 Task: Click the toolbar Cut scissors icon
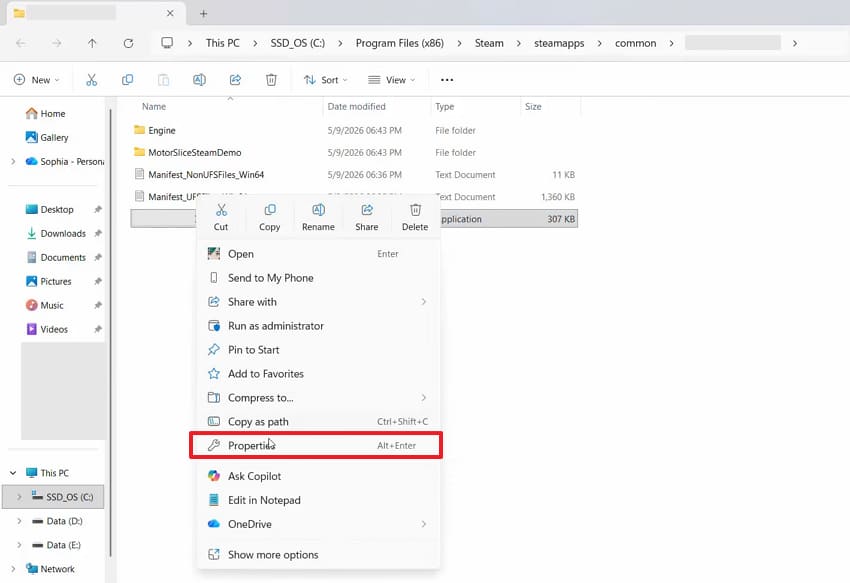92,80
